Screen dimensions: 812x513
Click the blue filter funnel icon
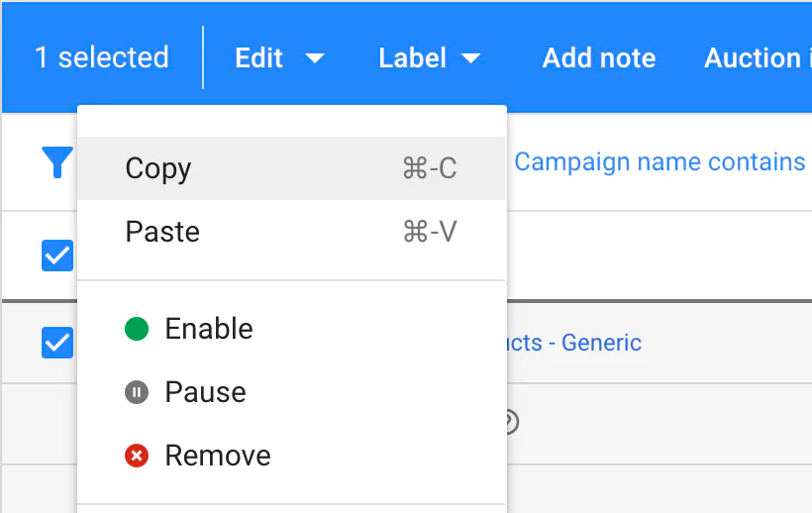coord(56,161)
